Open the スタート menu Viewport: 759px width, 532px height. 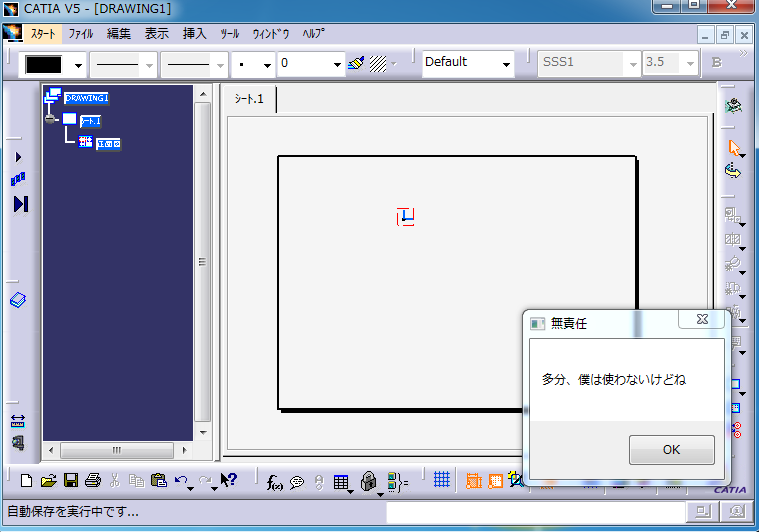coord(43,33)
